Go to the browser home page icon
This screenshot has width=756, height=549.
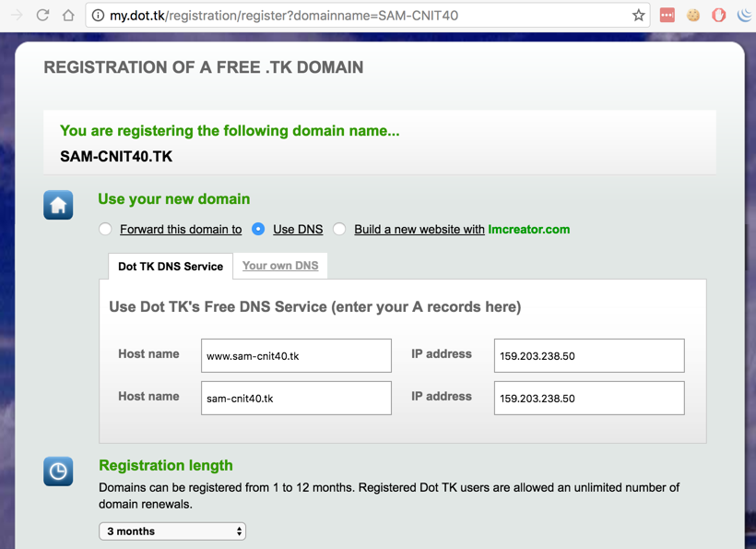[x=68, y=16]
